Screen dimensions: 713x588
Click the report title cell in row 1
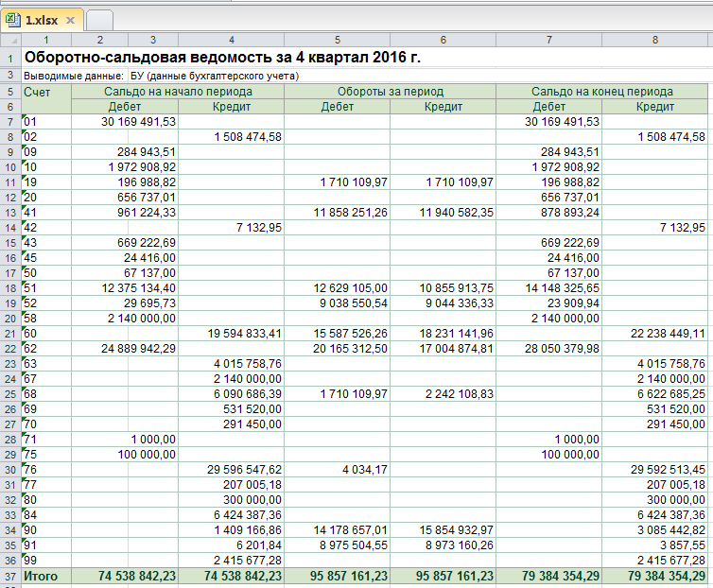tap(222, 58)
